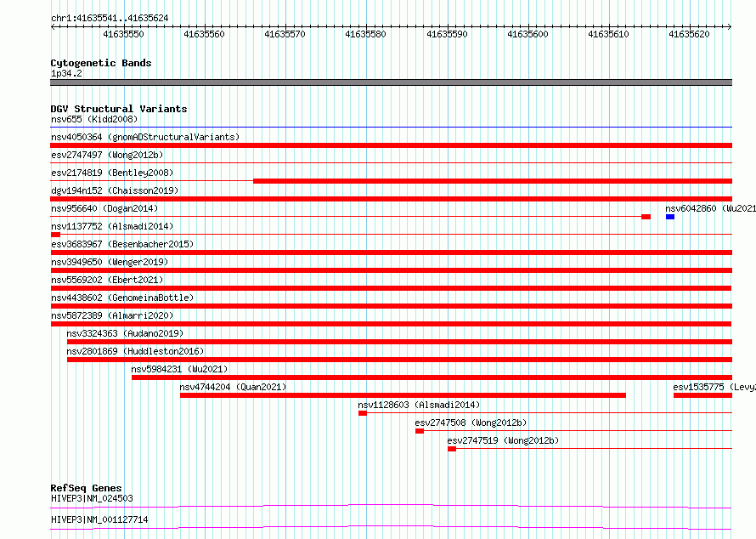
Task: Click the nsv655 (Kidd2008) variant label
Action: tap(94, 119)
